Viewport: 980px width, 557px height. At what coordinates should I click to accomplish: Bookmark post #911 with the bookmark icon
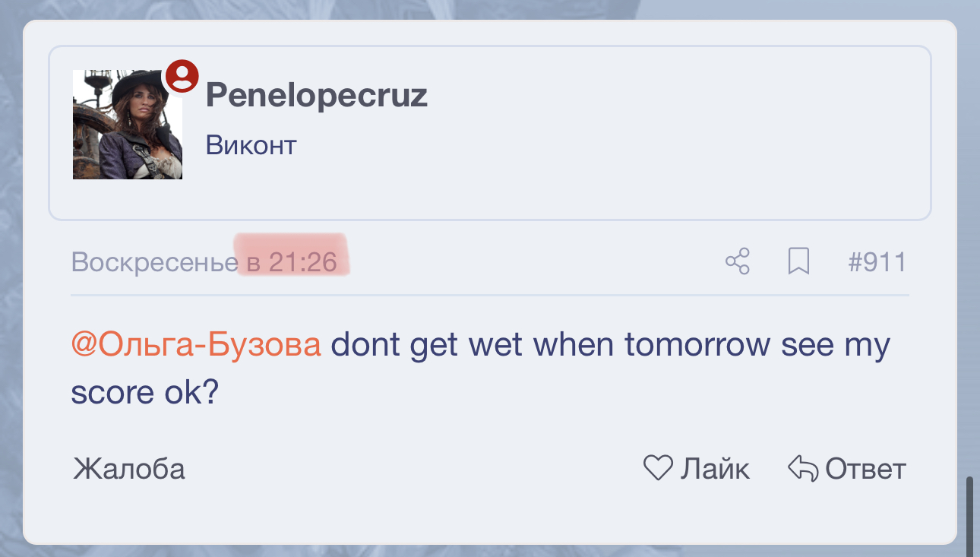pos(798,262)
